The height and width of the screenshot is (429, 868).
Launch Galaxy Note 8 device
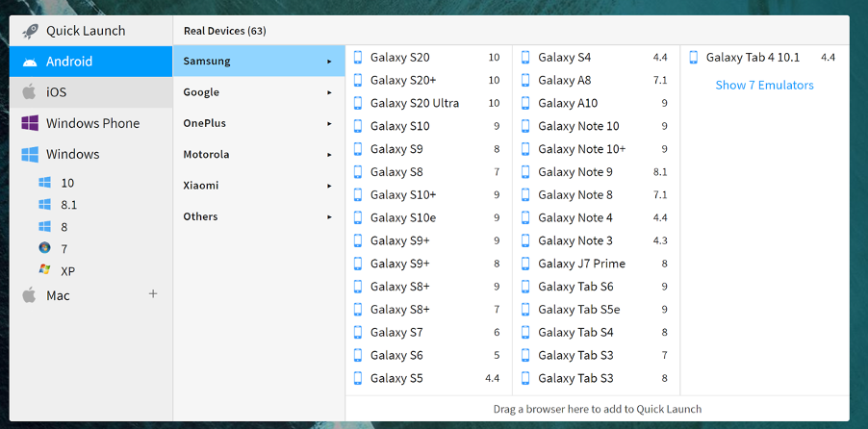(x=595, y=195)
